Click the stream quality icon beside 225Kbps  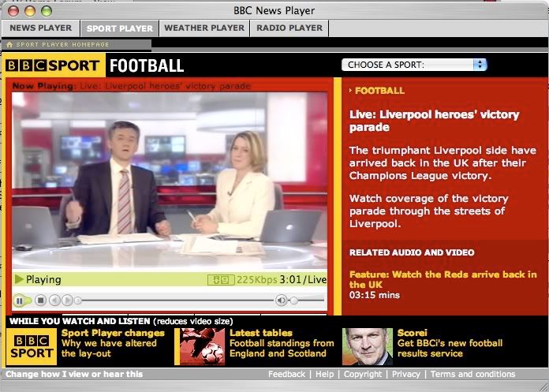(x=221, y=280)
